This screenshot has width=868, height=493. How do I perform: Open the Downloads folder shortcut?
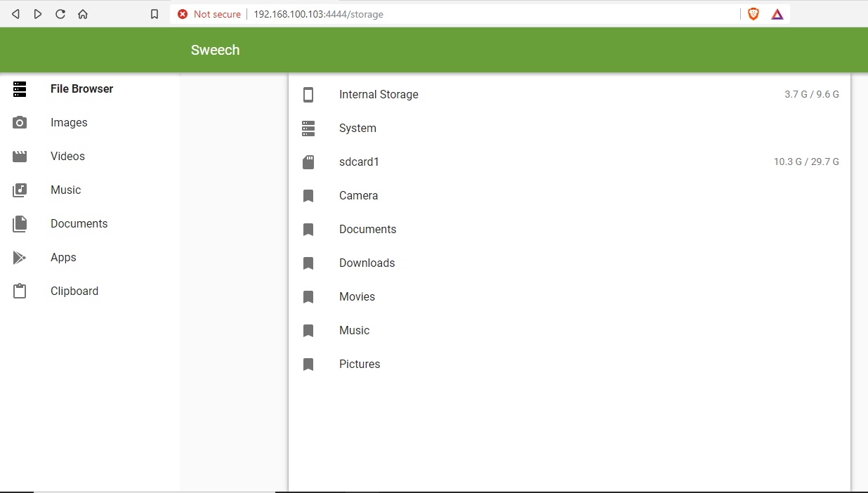tap(570, 263)
